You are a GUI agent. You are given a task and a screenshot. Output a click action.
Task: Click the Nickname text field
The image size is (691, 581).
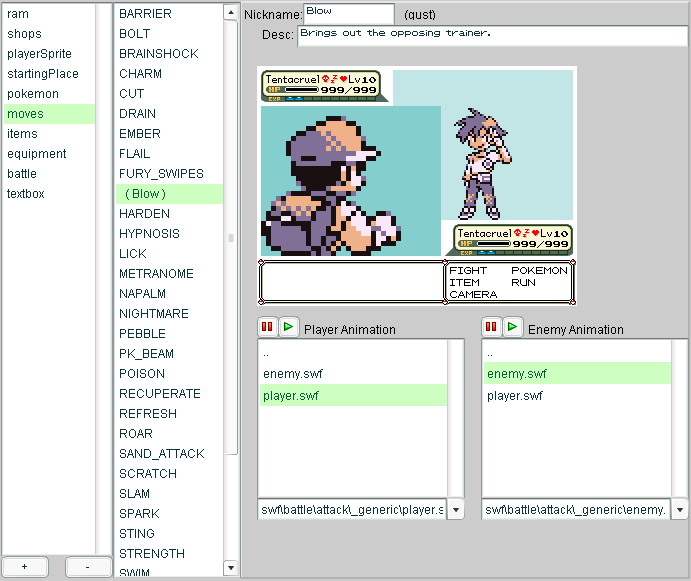(x=348, y=14)
